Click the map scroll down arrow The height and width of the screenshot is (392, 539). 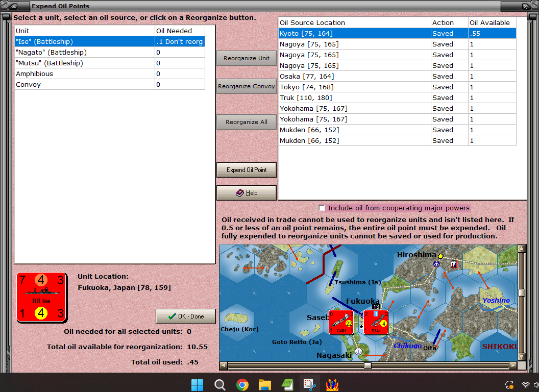point(522,357)
